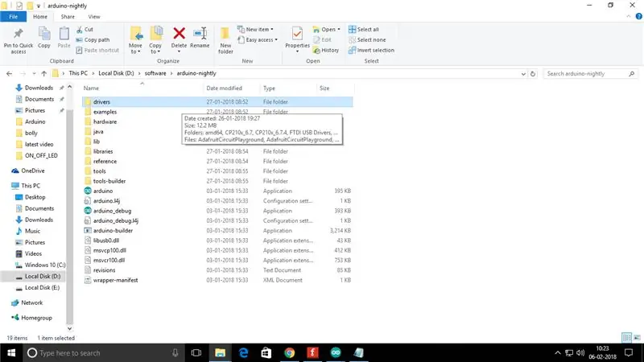Select the drivers folder
This screenshot has width=644, height=362.
pos(217,102)
